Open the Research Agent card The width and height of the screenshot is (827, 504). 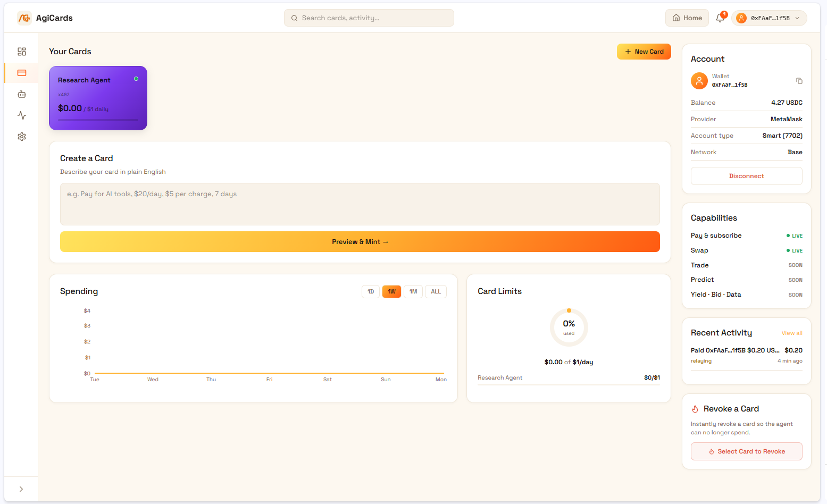coord(98,98)
